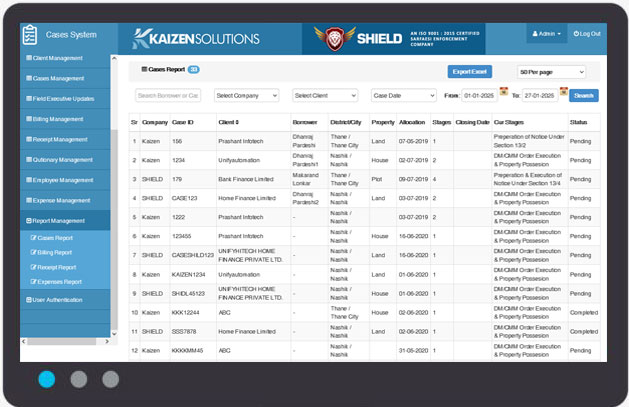This screenshot has height=407, width=629.
Task: Expand the Select Company dropdown
Action: (x=246, y=95)
